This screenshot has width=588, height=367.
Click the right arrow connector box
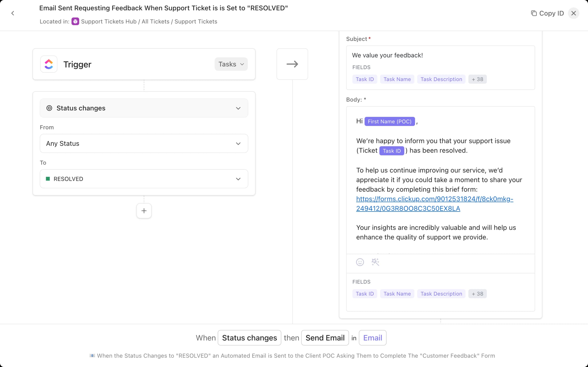tap(292, 64)
